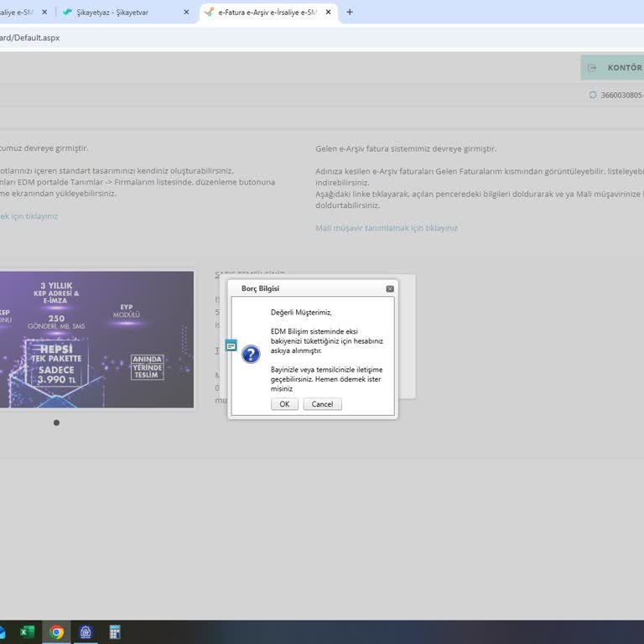644x644 pixels.
Task: Click the browser address bar
Action: point(252,38)
